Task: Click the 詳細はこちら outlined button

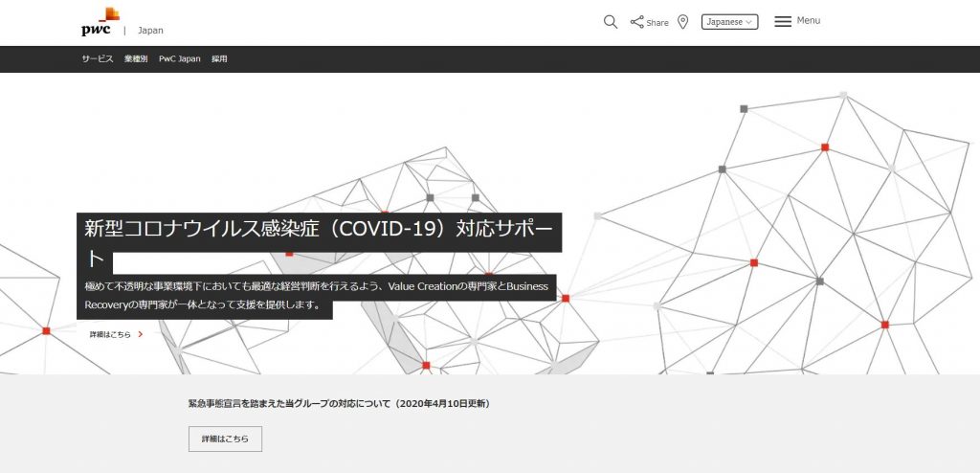Action: (x=225, y=439)
